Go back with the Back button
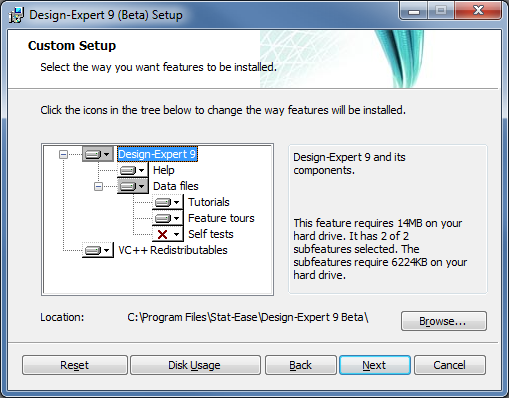This screenshot has width=509, height=398. point(301,365)
